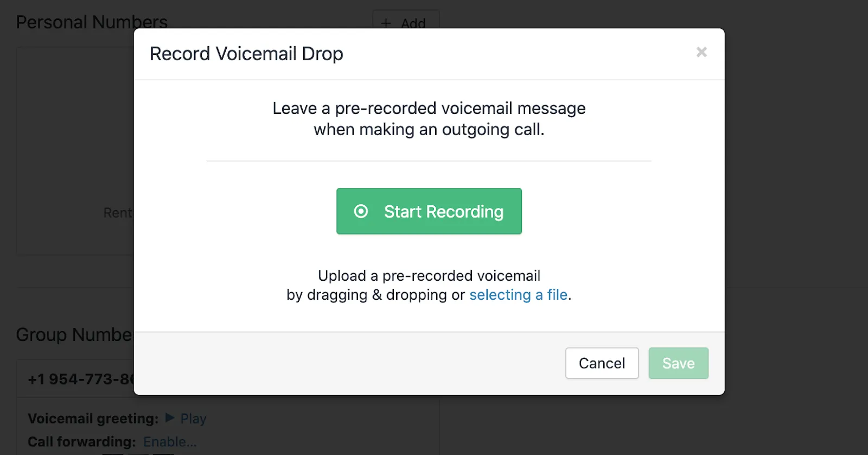The height and width of the screenshot is (455, 868).
Task: Click the X icon to close the dialog
Action: point(701,52)
